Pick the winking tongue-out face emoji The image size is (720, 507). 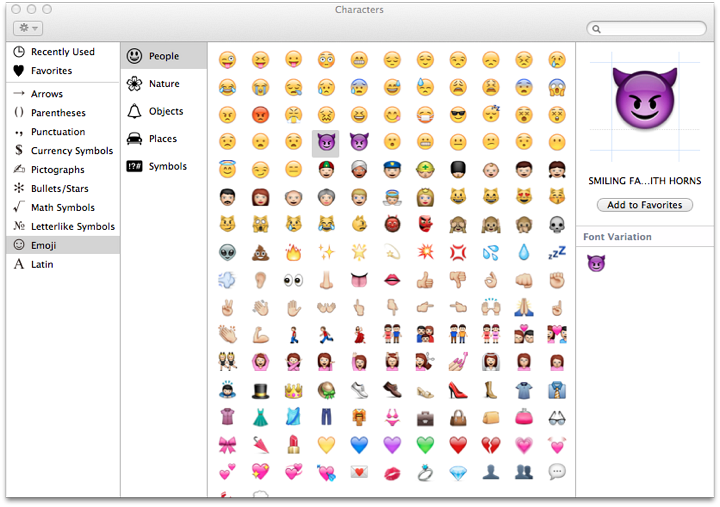(x=227, y=60)
